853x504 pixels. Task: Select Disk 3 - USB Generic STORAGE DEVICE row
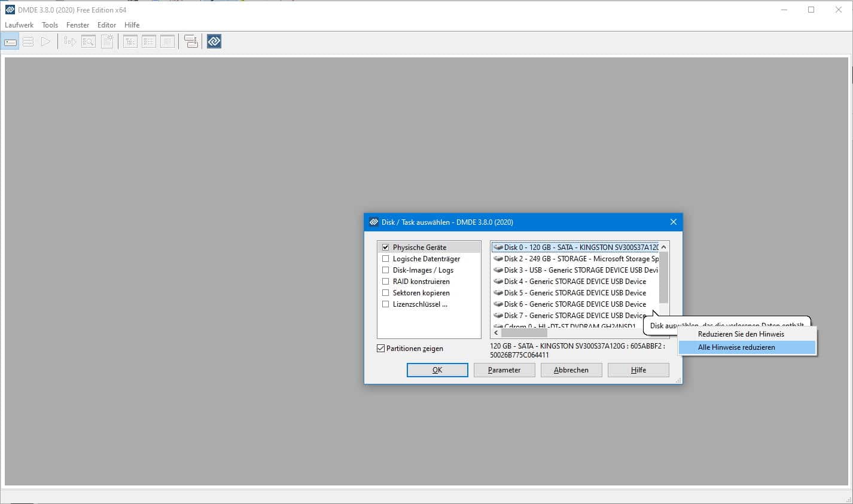click(x=575, y=270)
